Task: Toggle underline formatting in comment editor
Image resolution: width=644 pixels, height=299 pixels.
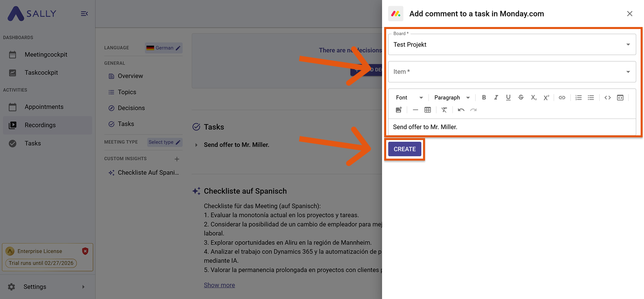Action: (508, 98)
